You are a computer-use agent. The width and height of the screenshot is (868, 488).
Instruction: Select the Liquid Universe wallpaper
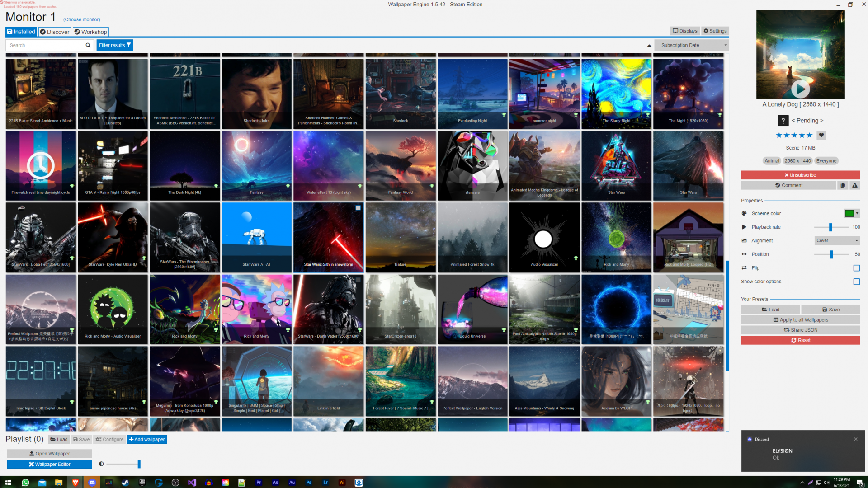click(x=472, y=310)
